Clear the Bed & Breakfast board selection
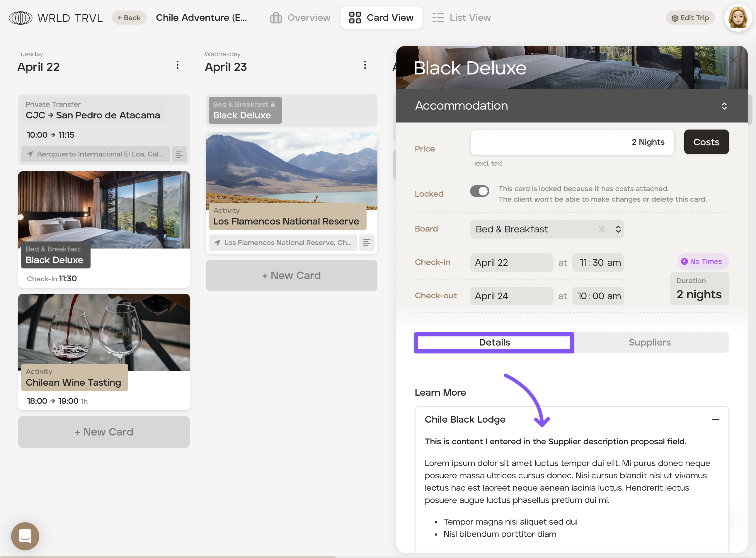The width and height of the screenshot is (756, 558). (x=601, y=229)
